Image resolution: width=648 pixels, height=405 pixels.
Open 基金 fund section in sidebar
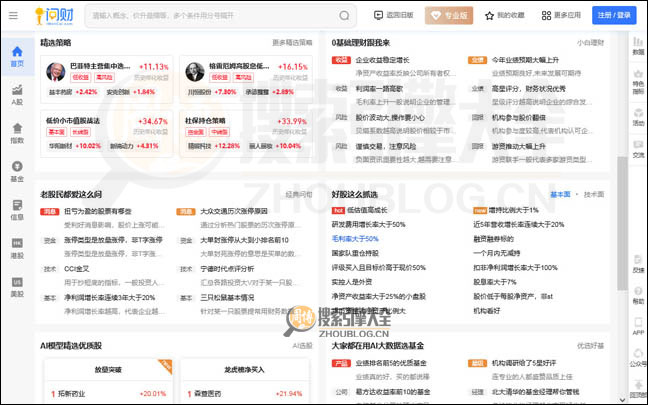(x=17, y=172)
